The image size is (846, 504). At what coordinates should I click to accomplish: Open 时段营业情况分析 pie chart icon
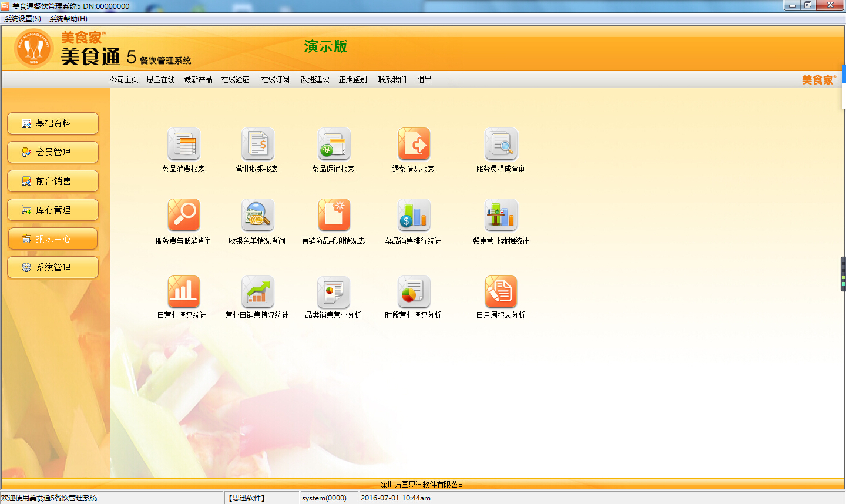pyautogui.click(x=414, y=292)
